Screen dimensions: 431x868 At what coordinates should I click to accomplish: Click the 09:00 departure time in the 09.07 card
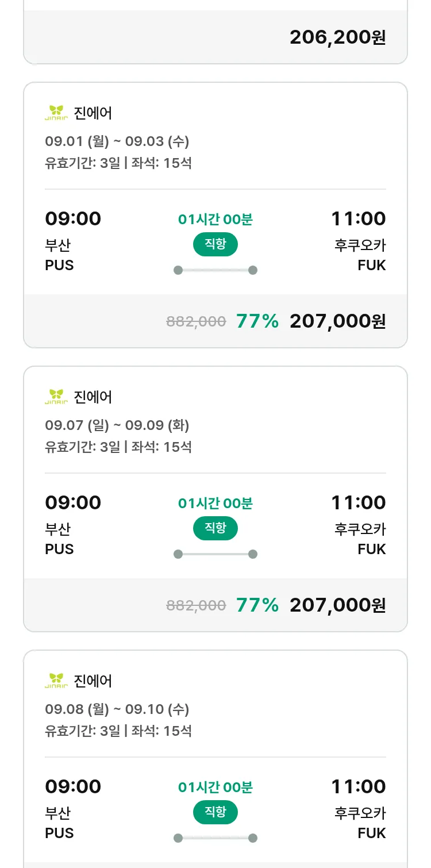[x=73, y=502]
